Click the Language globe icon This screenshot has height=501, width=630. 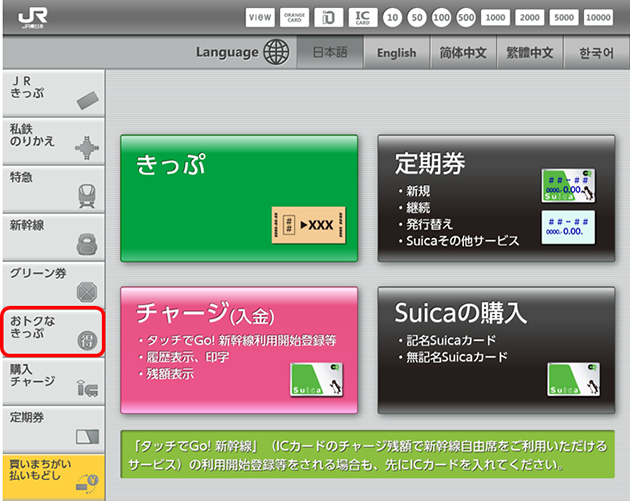(276, 52)
